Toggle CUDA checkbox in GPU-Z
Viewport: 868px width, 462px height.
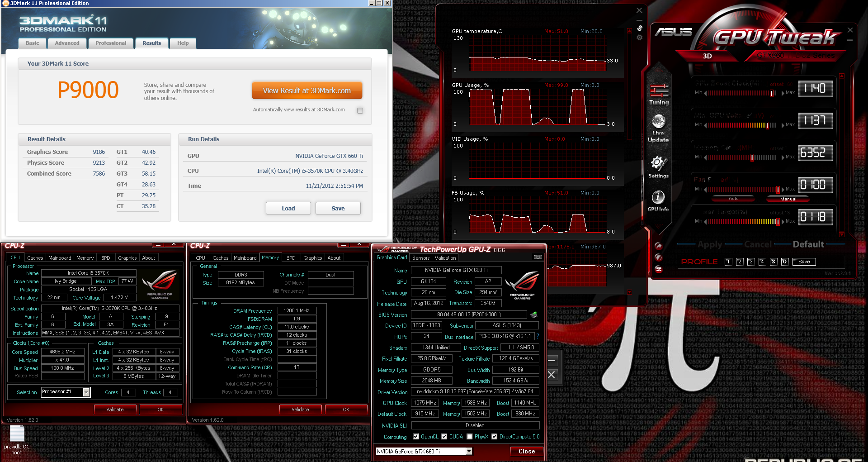pyautogui.click(x=444, y=437)
